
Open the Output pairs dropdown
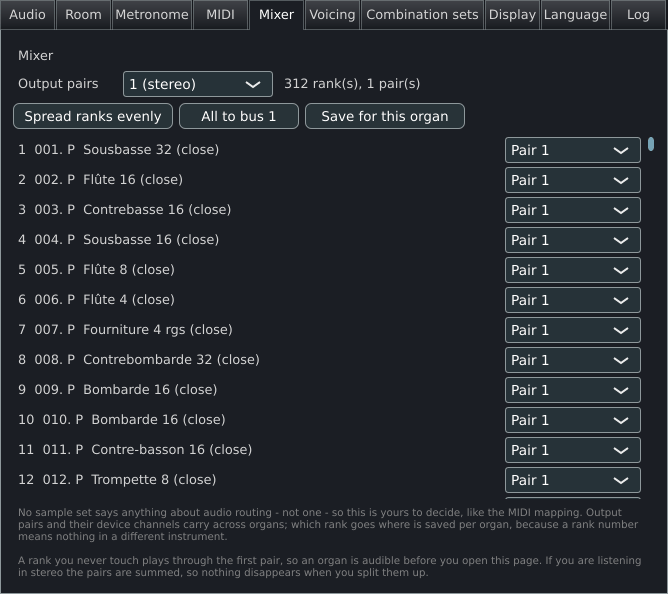[x=198, y=84]
